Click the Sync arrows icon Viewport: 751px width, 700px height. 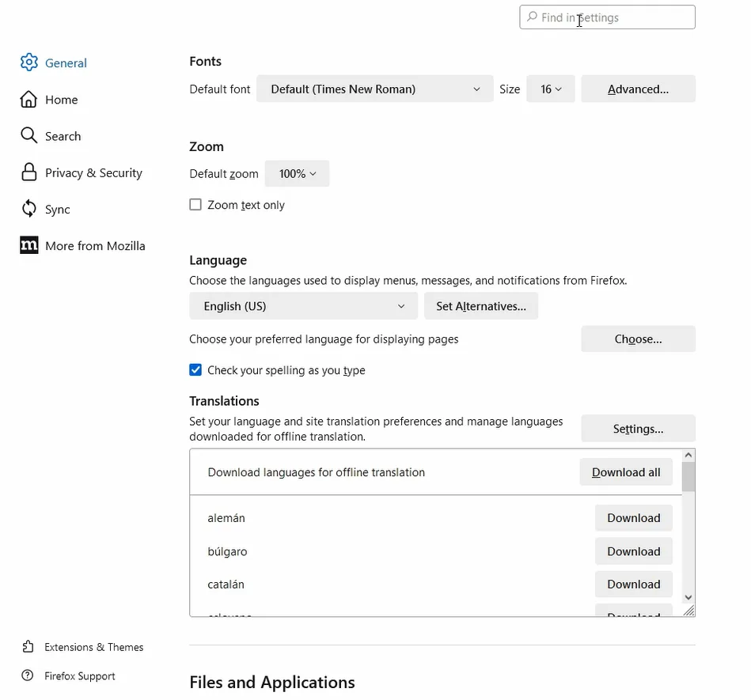point(28,209)
